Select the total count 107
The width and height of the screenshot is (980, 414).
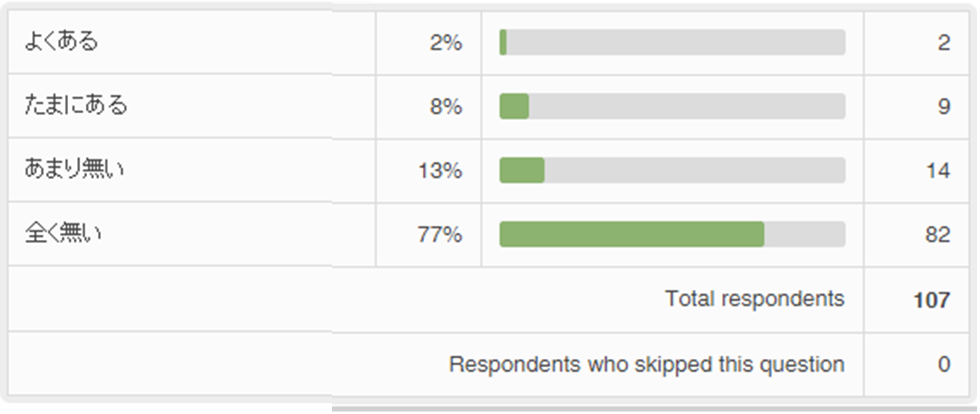coord(932,300)
